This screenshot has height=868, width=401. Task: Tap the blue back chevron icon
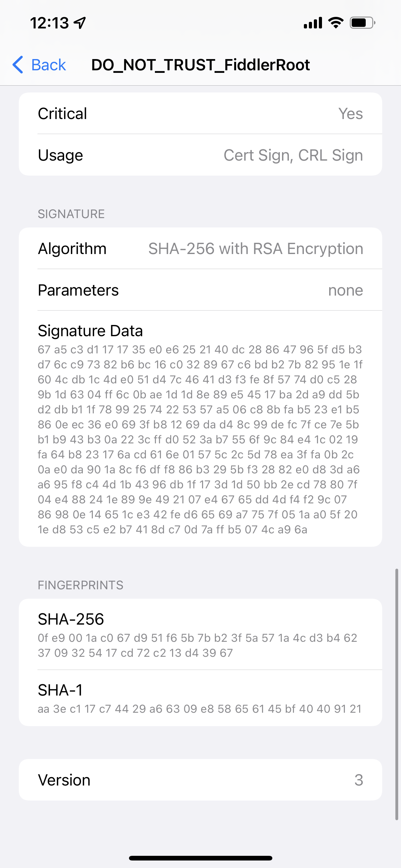coord(18,64)
